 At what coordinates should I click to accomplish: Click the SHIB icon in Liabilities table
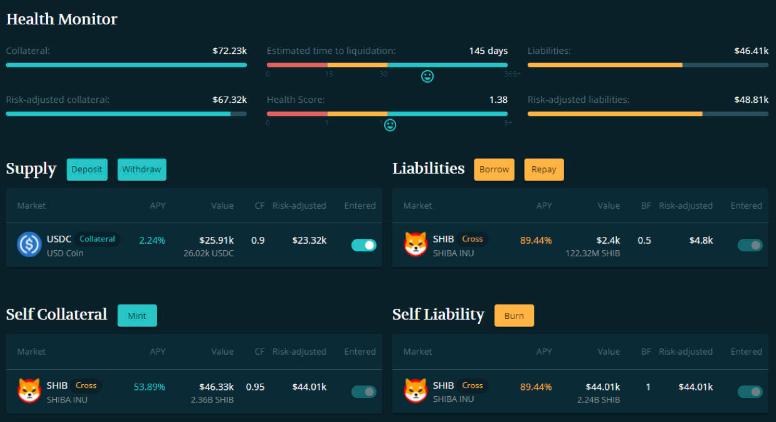tap(415, 244)
